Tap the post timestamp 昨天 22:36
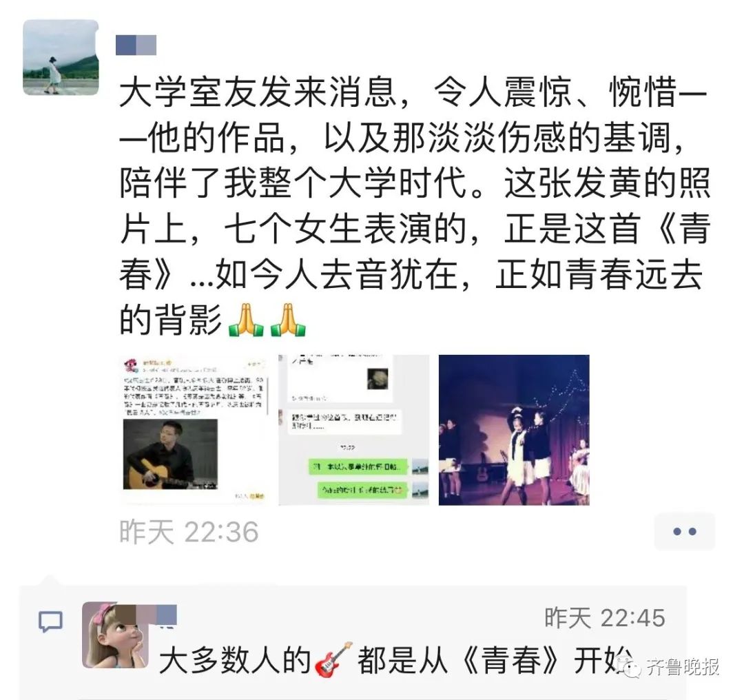744x700 pixels. pos(189,531)
